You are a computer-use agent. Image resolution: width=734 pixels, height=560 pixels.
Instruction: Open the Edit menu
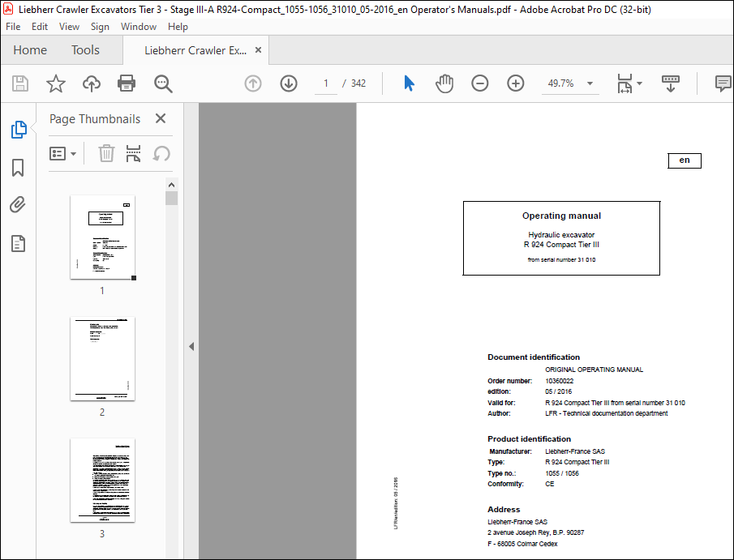pyautogui.click(x=39, y=27)
